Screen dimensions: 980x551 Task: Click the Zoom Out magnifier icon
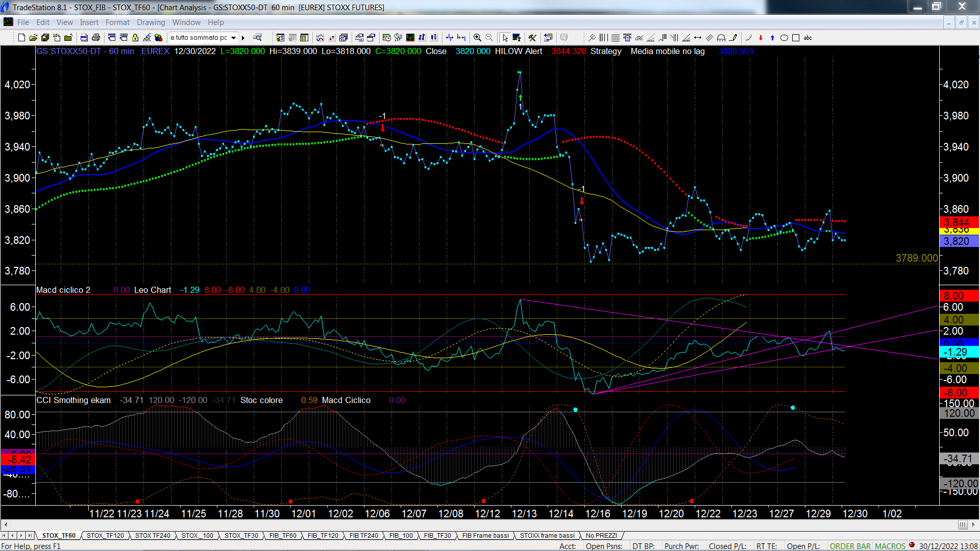[489, 38]
